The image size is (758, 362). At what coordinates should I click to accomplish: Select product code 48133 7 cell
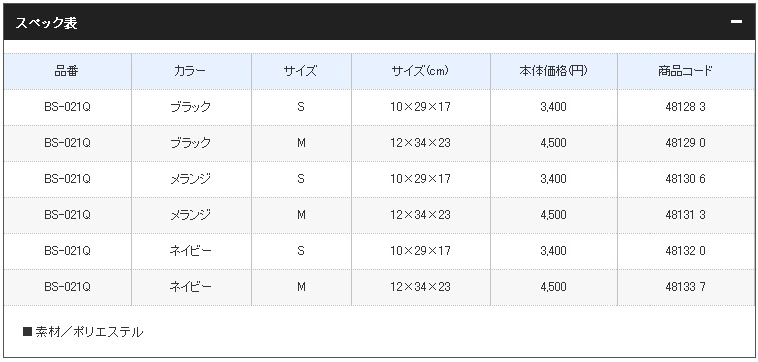[x=685, y=287]
